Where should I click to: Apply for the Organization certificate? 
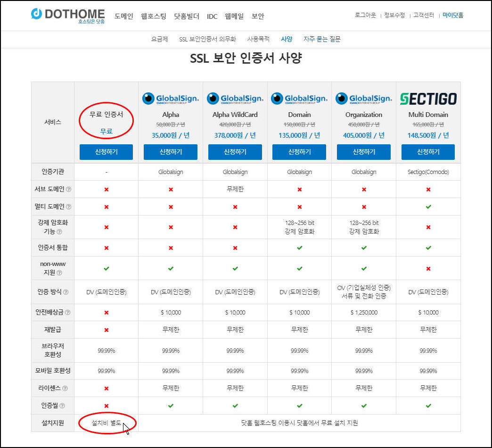[x=364, y=152]
